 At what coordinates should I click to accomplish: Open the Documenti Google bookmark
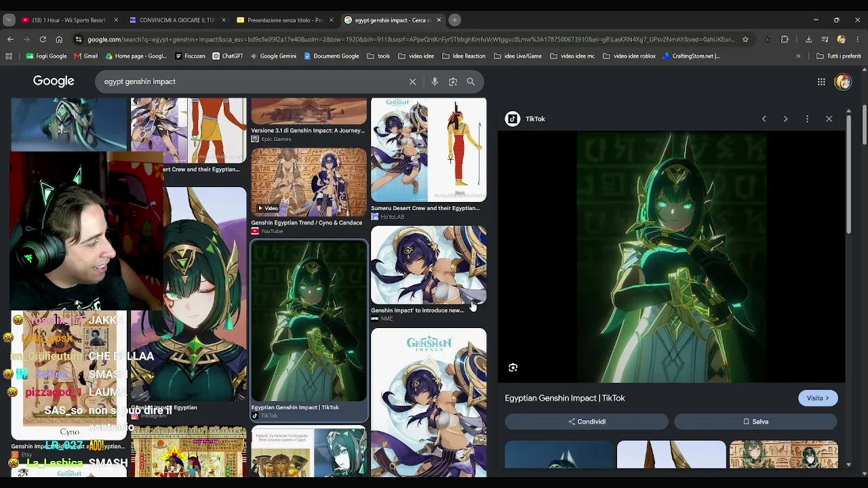point(332,56)
